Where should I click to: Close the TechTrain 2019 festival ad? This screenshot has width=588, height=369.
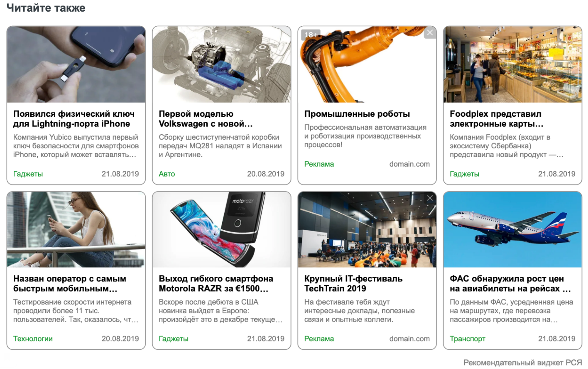430,198
